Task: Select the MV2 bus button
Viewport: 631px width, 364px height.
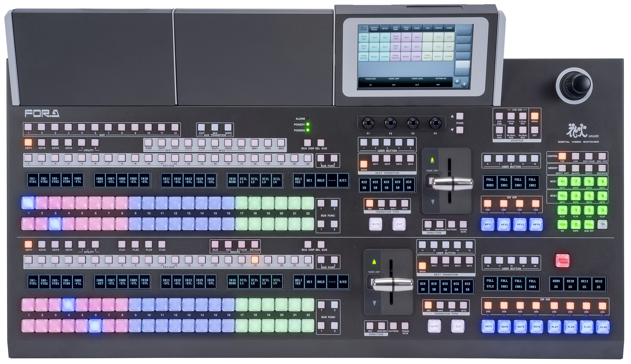Action: tap(268, 143)
